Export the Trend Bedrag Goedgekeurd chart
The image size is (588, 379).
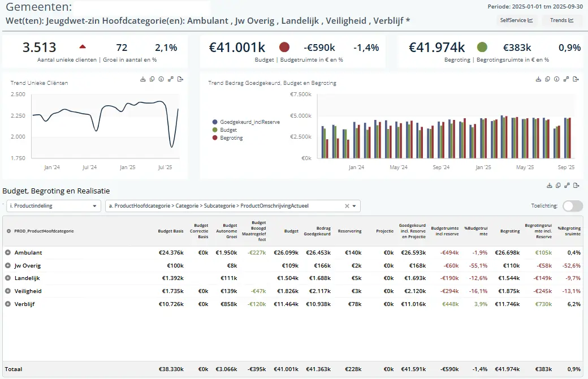576,79
